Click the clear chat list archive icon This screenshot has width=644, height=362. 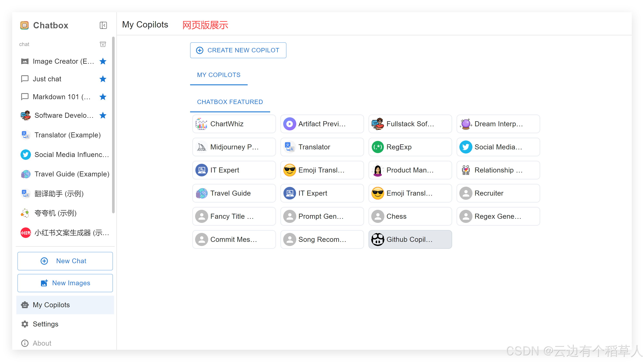coord(103,44)
